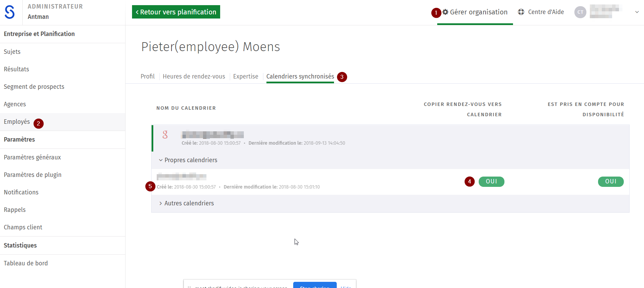Expand the Autres calendriers section
644x288 pixels.
pyautogui.click(x=187, y=203)
